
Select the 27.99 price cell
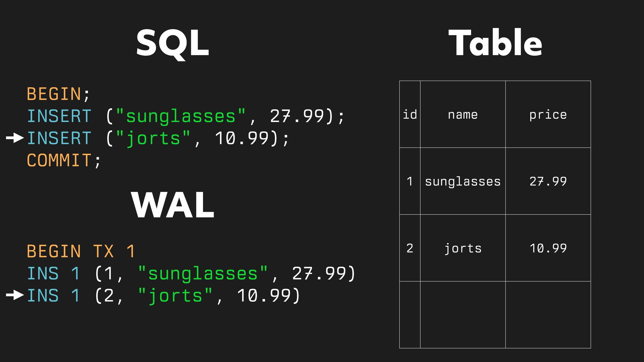[548, 181]
